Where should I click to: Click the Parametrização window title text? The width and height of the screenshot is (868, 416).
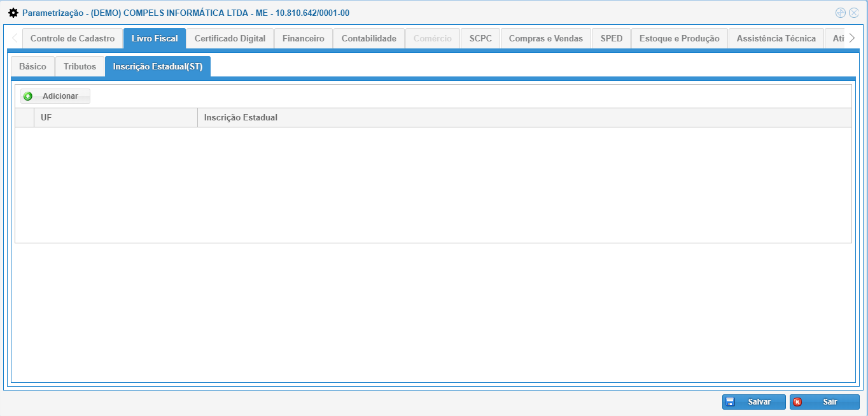(186, 13)
